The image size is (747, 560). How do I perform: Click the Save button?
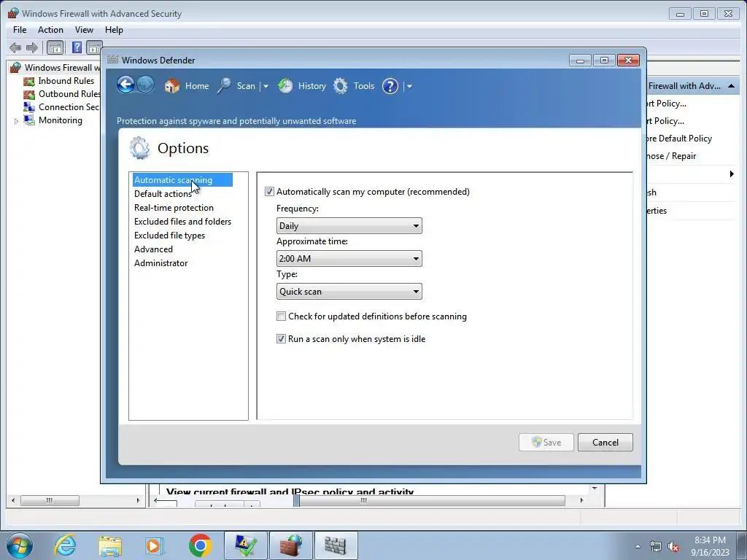click(546, 442)
